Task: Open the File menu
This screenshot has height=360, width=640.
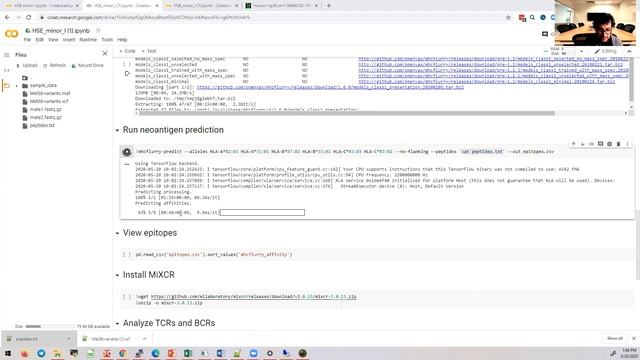Action: (27, 40)
